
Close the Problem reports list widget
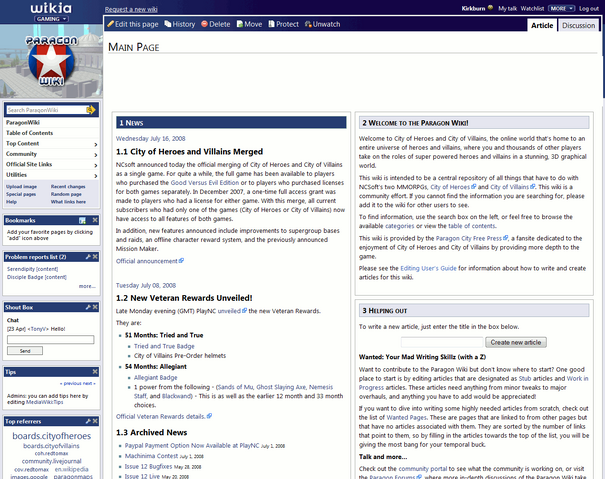(95, 257)
